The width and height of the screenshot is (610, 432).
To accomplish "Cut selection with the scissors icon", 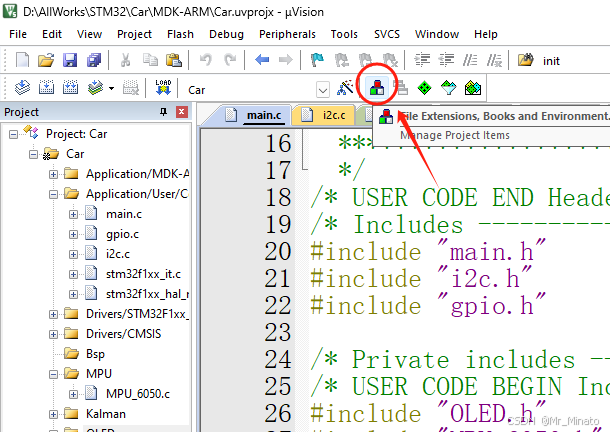I will pos(125,60).
